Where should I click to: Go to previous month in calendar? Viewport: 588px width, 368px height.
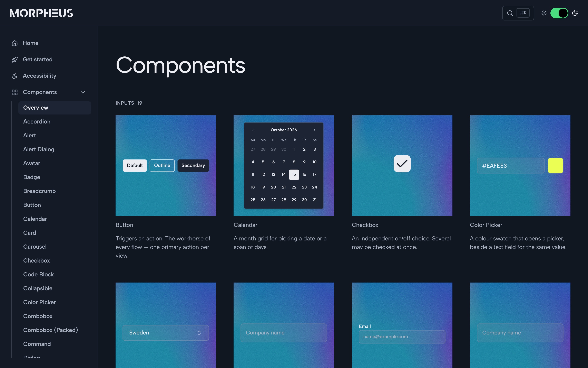point(253,130)
